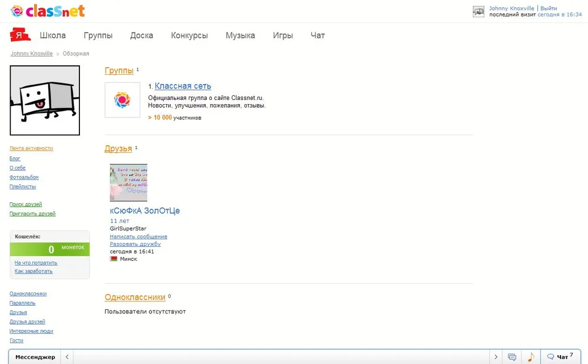Open the Блог link
Screen dimensions: 588x364
pyautogui.click(x=15, y=159)
